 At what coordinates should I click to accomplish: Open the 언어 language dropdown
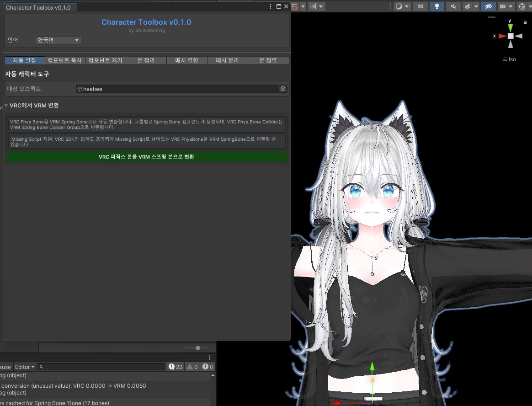[x=58, y=40]
